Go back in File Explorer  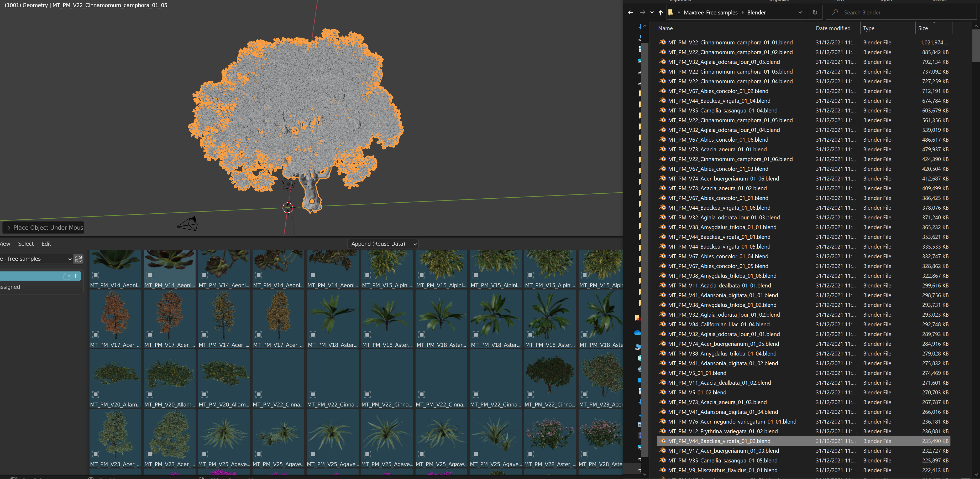(x=630, y=13)
